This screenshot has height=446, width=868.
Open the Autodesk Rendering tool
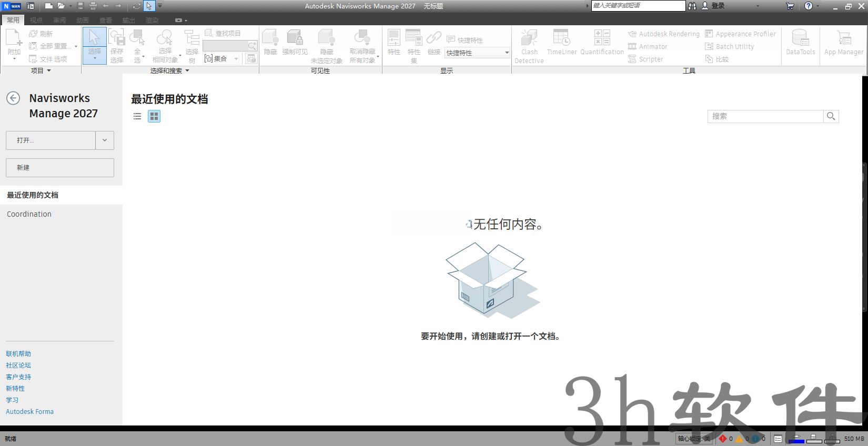click(x=664, y=34)
